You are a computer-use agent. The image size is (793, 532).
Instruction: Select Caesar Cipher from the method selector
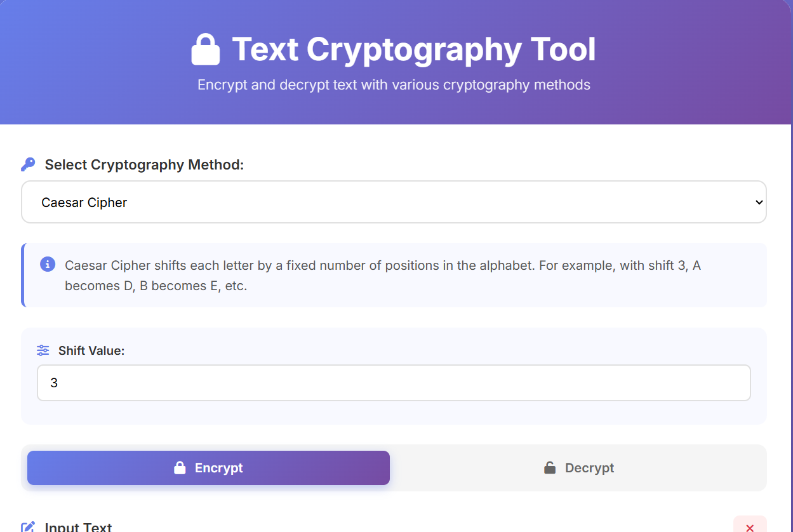point(394,202)
